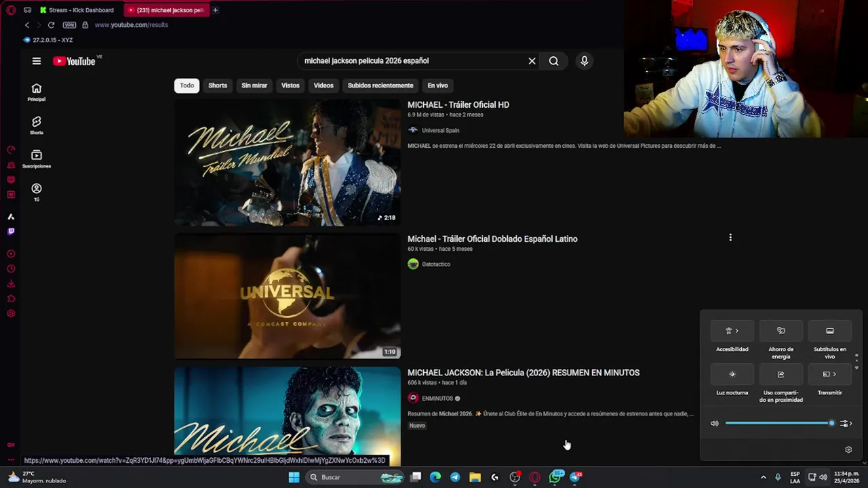Screen dimensions: 868x488
Task: Open Windows Start menu
Action: pos(294,477)
